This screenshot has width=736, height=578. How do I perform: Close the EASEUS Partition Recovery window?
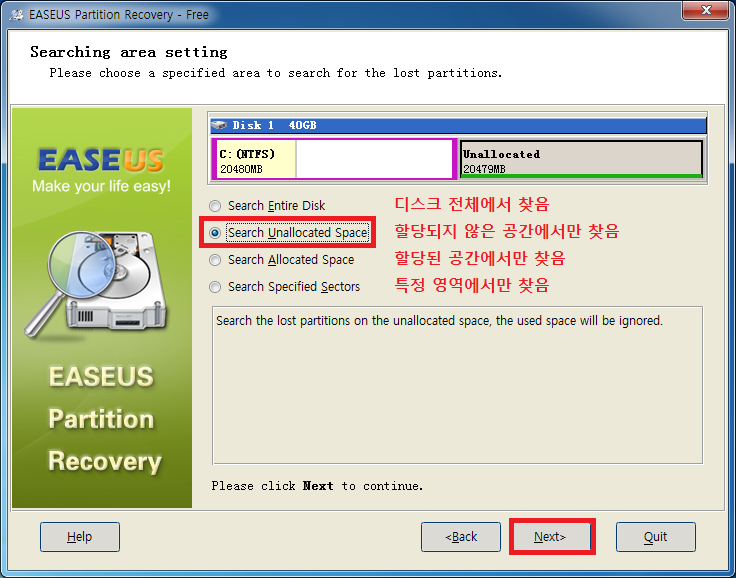(705, 10)
